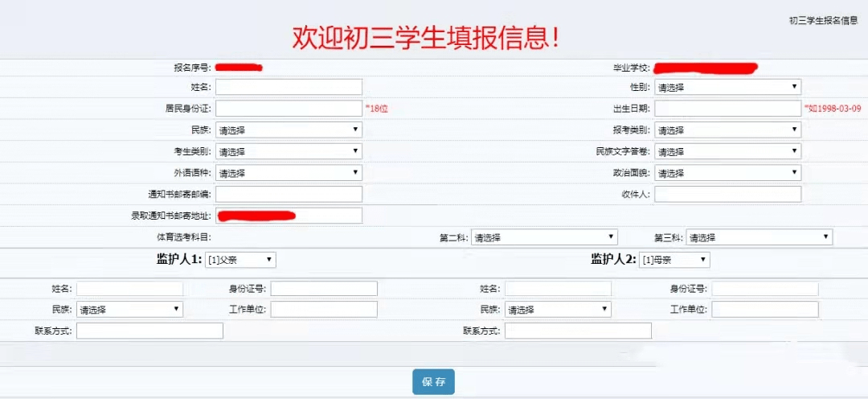Click the 初三学生报名信息 link at top right

point(823,20)
